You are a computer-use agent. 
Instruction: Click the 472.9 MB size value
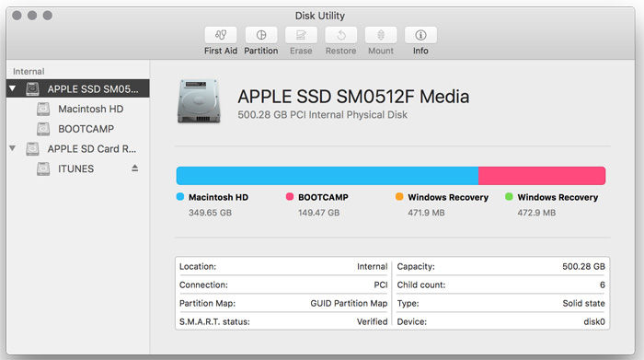(536, 213)
